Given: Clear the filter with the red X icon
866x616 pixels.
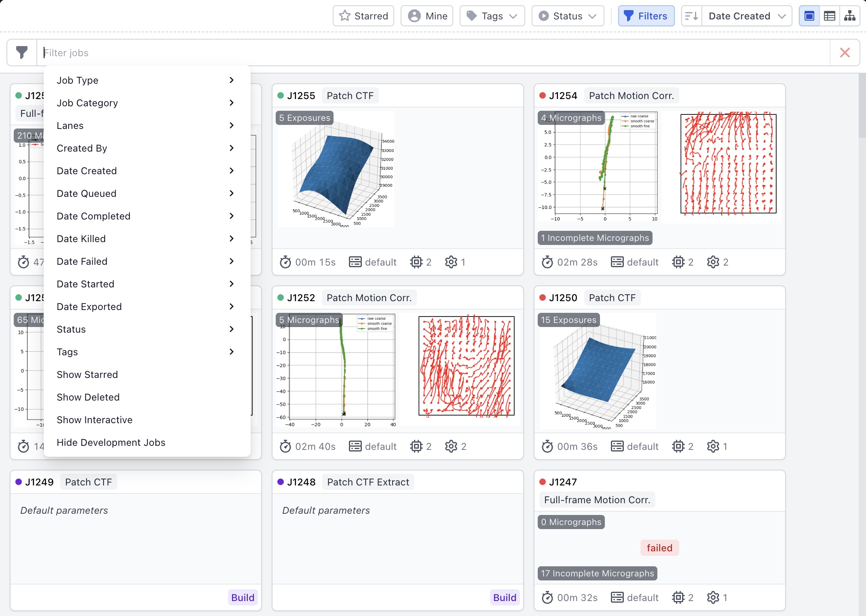Looking at the screenshot, I should click(845, 53).
